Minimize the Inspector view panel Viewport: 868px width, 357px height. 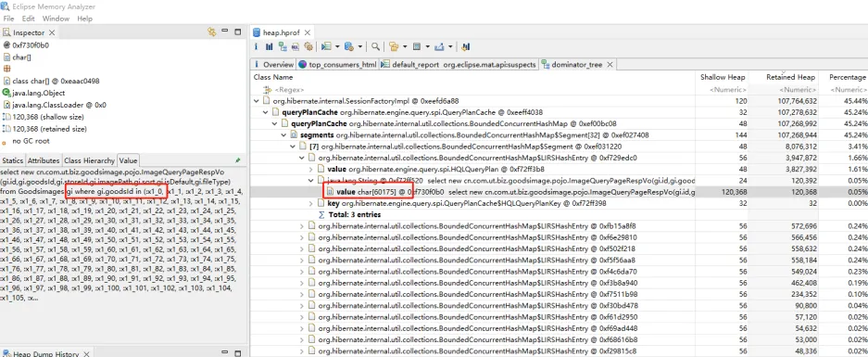pyautogui.click(x=226, y=32)
